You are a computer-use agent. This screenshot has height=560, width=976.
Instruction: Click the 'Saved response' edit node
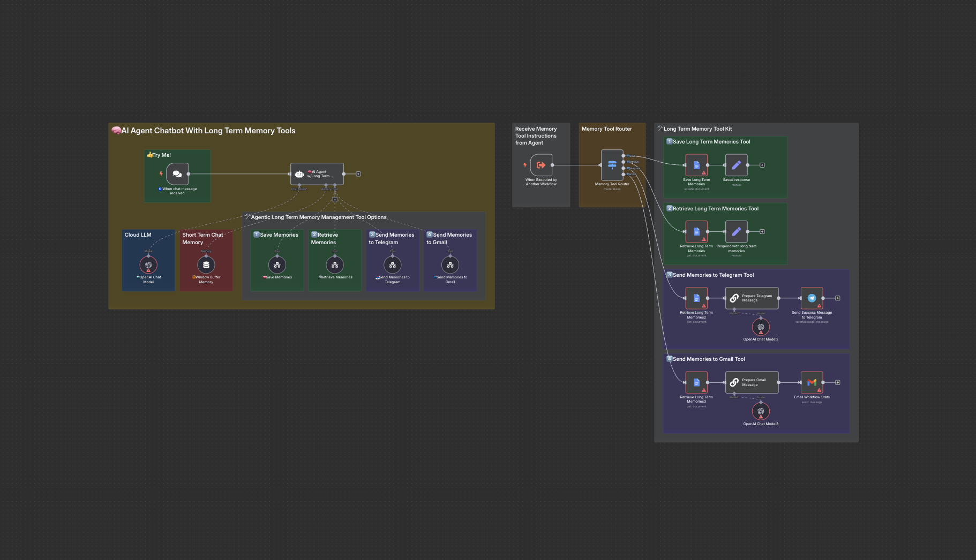click(x=736, y=165)
